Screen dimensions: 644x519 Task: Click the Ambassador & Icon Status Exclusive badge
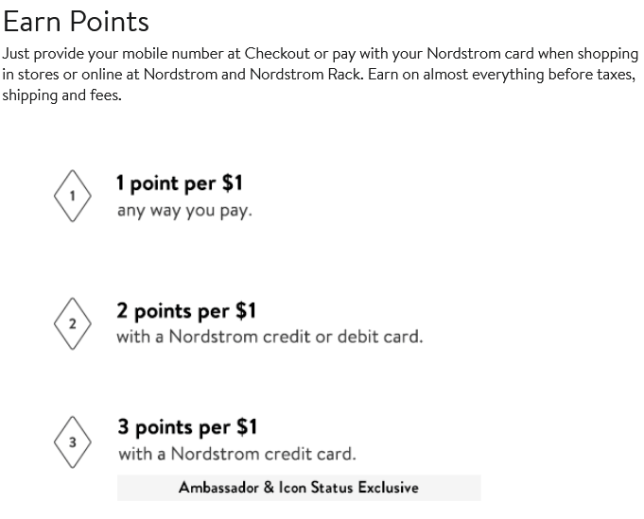tap(298, 488)
